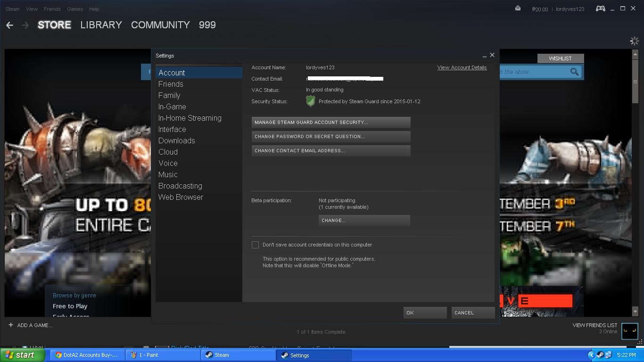644x362 pixels.
Task: Click the store search magnifier icon
Action: pyautogui.click(x=574, y=72)
